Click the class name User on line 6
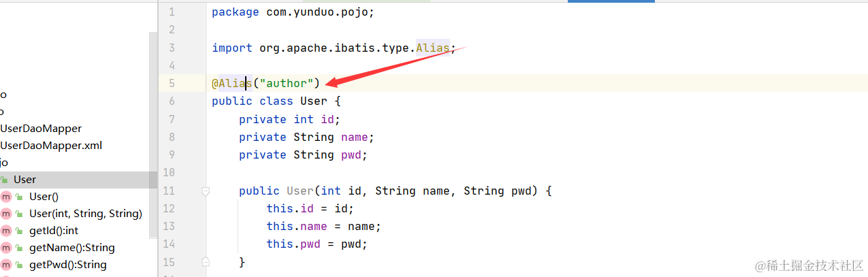 tap(313, 101)
